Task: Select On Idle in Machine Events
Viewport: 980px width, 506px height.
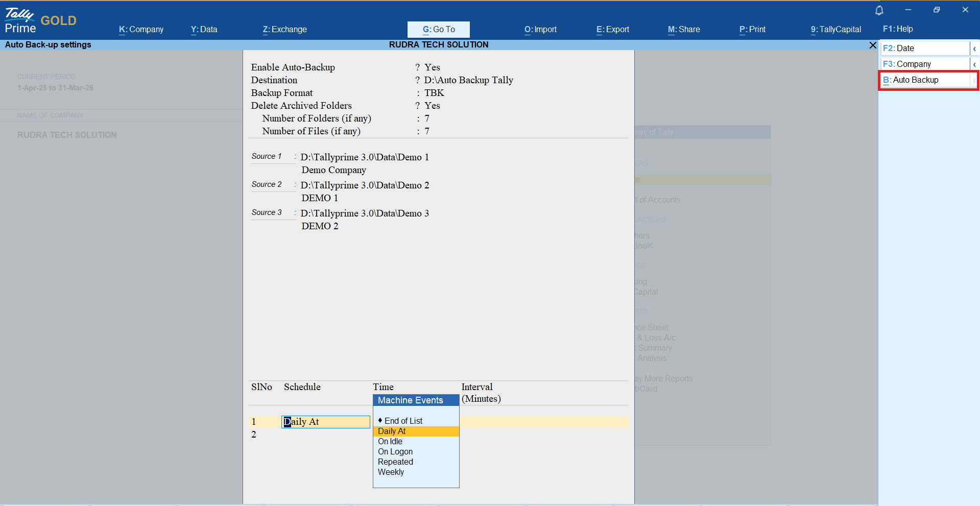Action: [x=390, y=442]
